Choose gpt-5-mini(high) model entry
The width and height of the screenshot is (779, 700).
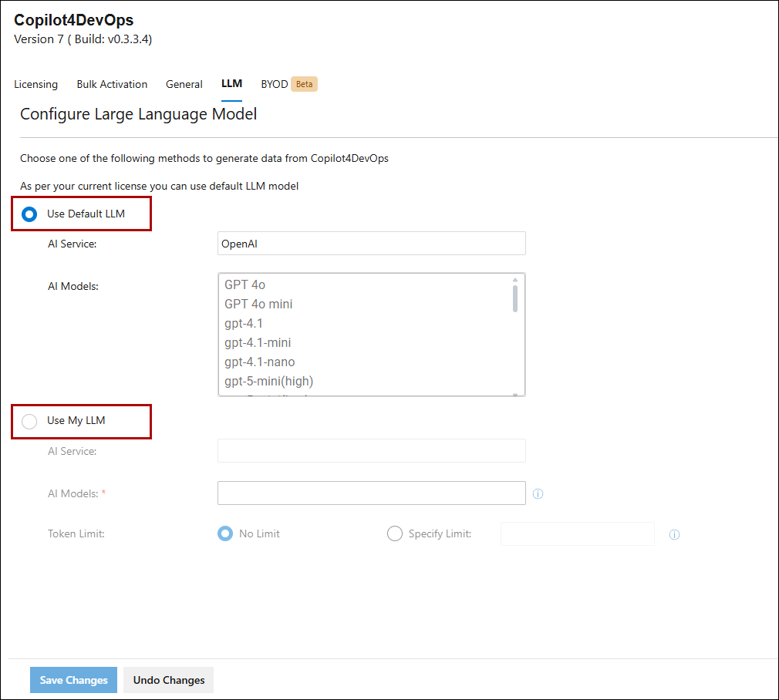[268, 382]
